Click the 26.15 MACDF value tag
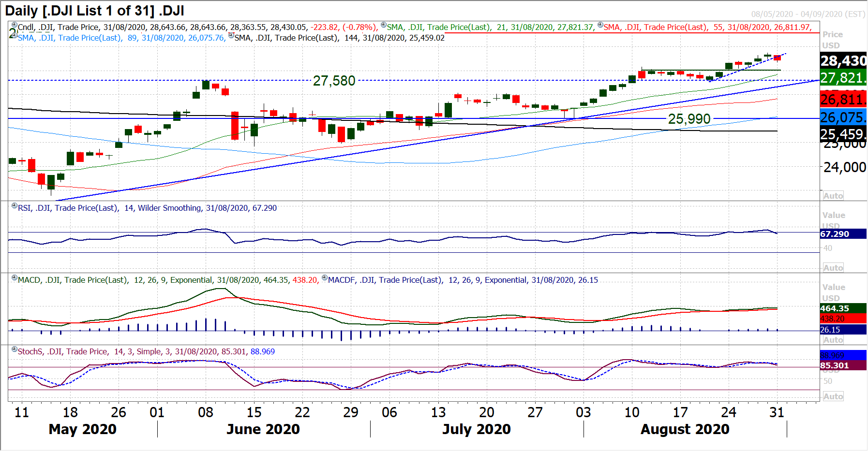868x451 pixels. tap(843, 330)
